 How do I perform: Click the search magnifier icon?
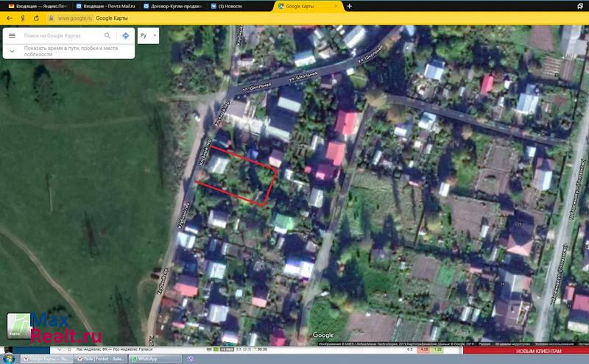107,35
